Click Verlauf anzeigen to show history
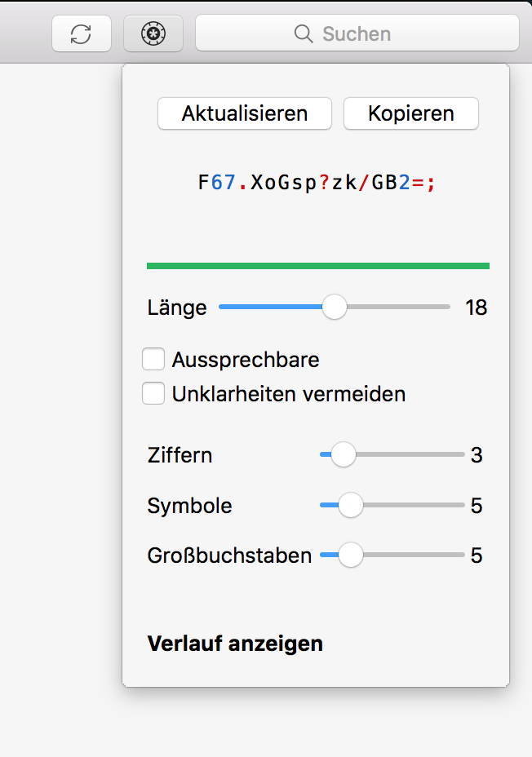Image resolution: width=532 pixels, height=757 pixels. (235, 644)
